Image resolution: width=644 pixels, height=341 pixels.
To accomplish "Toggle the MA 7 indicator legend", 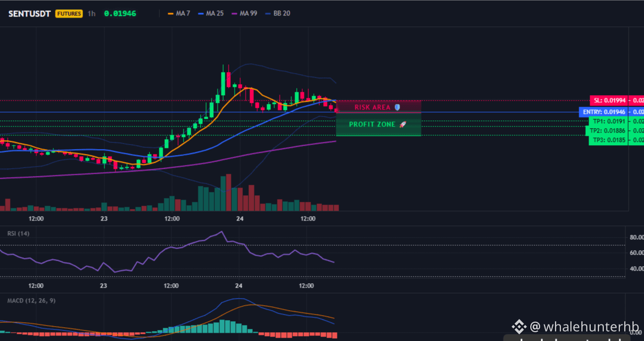I will tap(179, 13).
